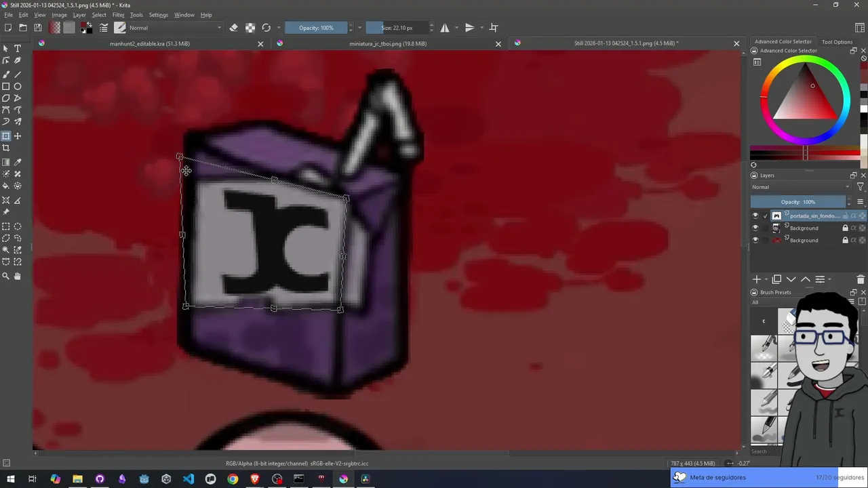This screenshot has width=868, height=488.
Task: Close the manhunt2_editable.kra document tab
Action: pos(260,43)
